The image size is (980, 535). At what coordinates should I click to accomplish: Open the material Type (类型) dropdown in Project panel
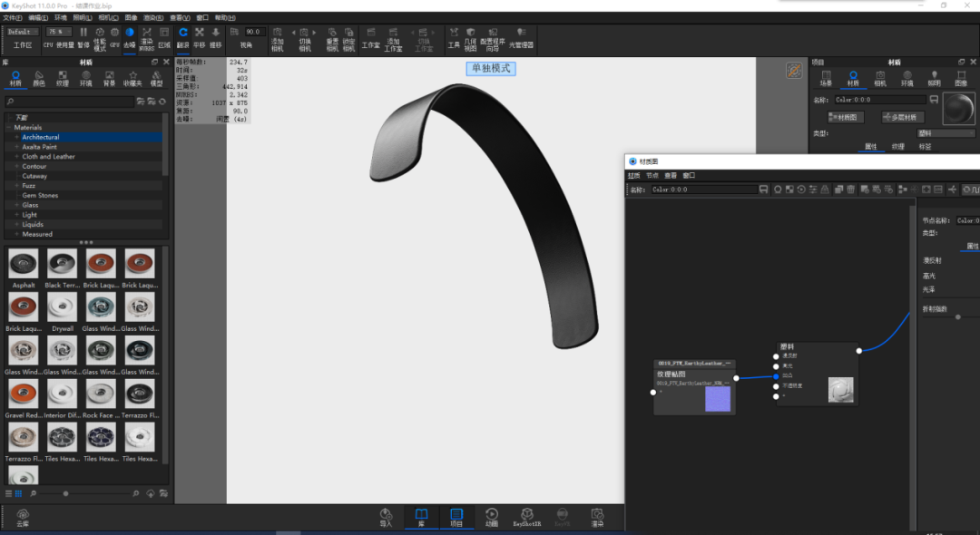point(946,133)
